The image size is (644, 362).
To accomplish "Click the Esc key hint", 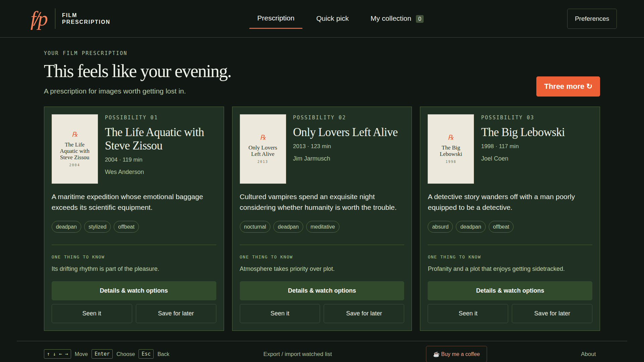I will [x=146, y=354].
